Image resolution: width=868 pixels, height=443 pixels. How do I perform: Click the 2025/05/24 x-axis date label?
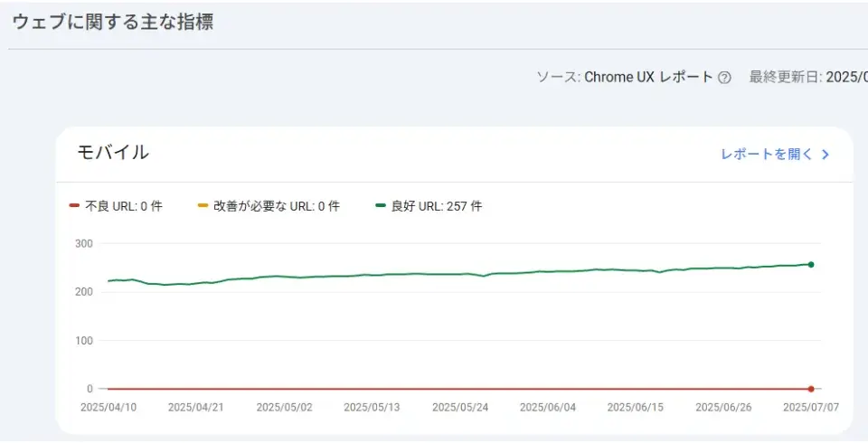coord(460,408)
